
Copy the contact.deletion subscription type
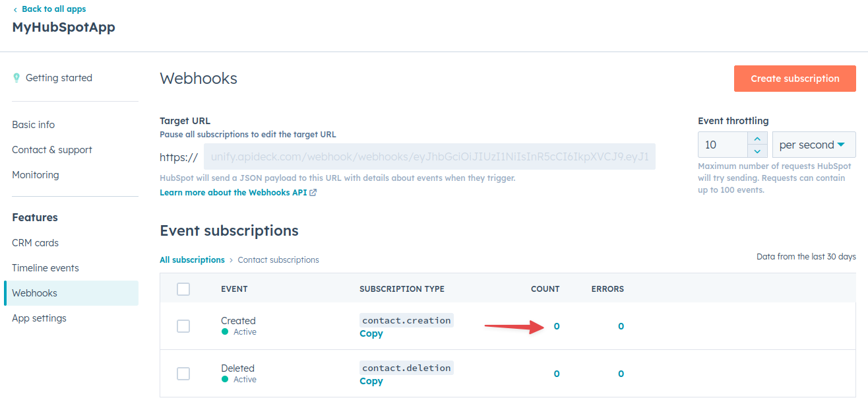point(371,381)
